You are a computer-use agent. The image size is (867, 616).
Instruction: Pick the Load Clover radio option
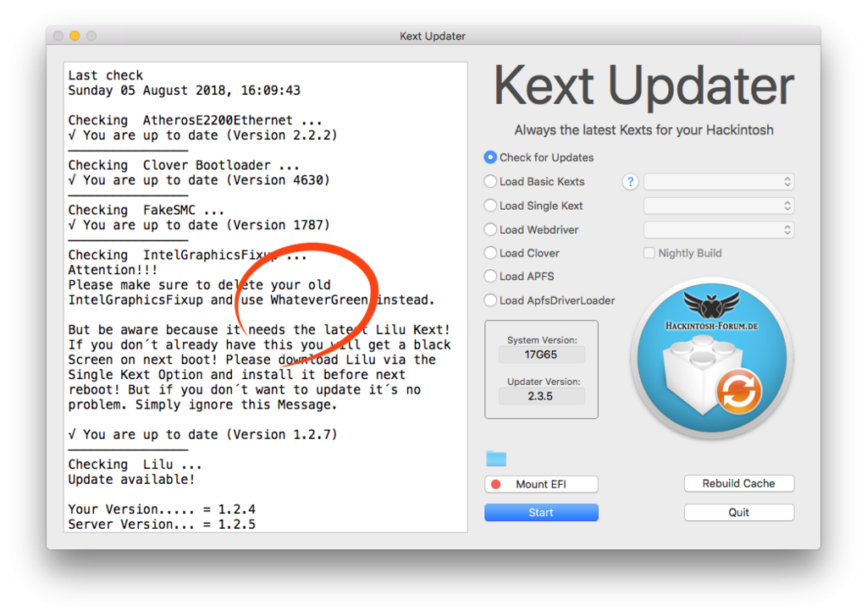[x=490, y=253]
